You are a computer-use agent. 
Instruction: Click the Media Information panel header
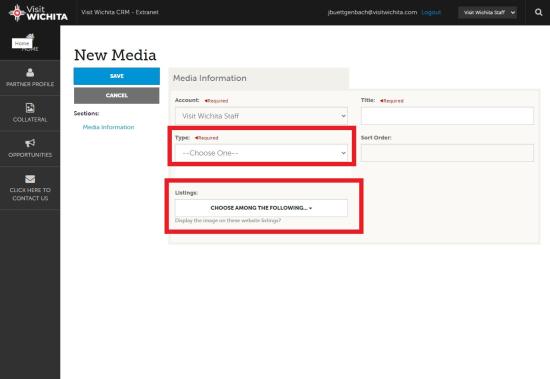(259, 78)
